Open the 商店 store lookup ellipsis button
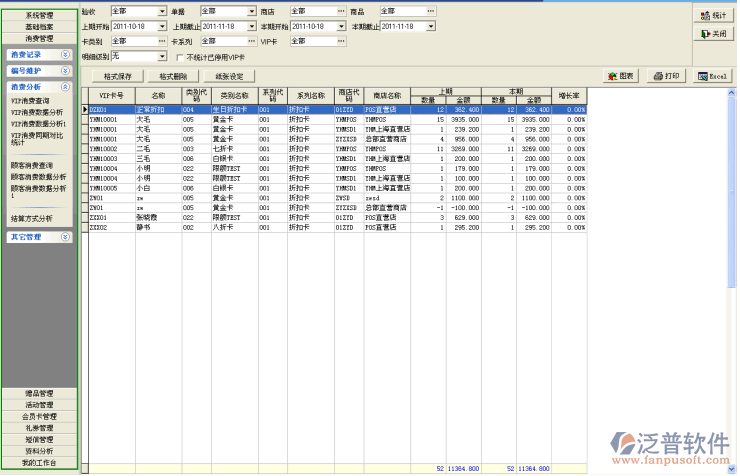This screenshot has height=476, width=740. 339,11
